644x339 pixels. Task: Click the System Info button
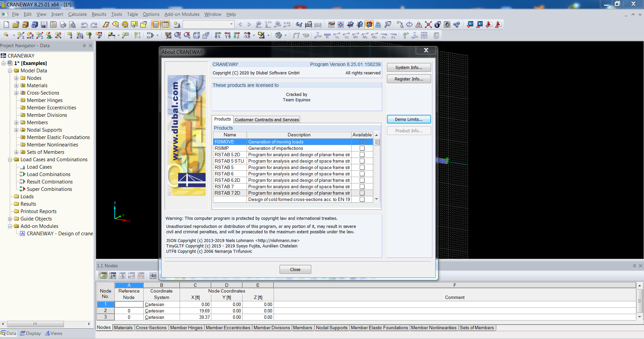408,68
